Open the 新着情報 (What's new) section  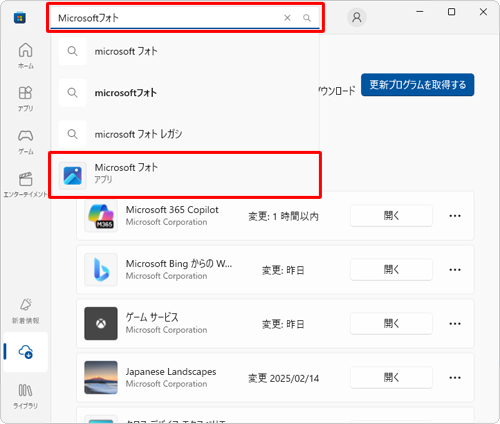26,311
